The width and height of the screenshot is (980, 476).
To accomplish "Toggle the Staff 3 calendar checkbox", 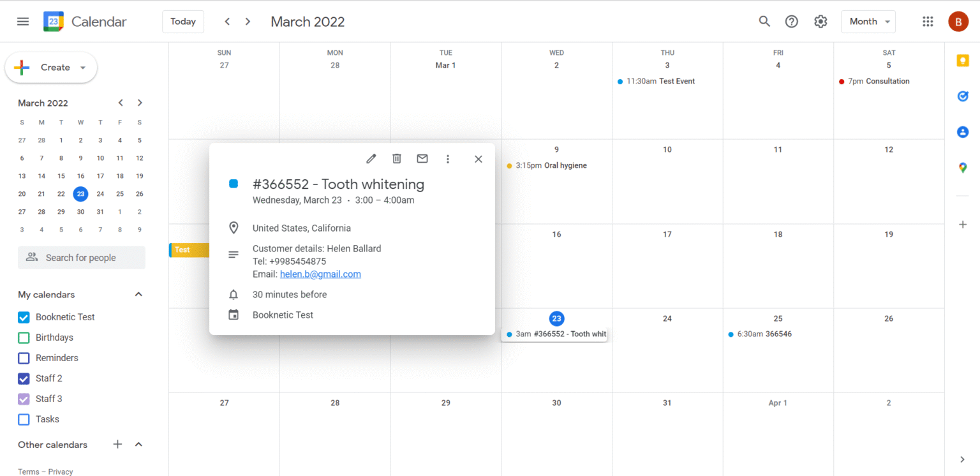I will [x=24, y=399].
